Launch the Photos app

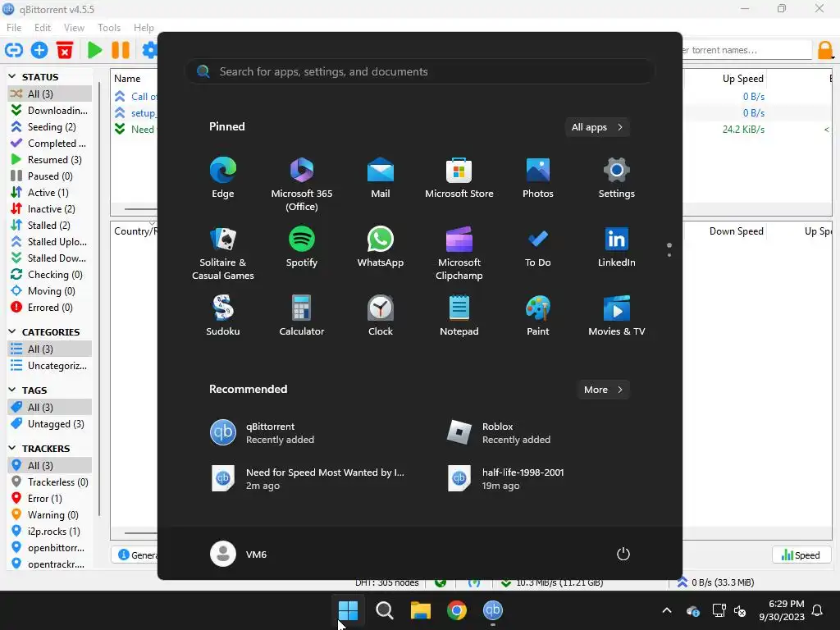[x=538, y=178]
